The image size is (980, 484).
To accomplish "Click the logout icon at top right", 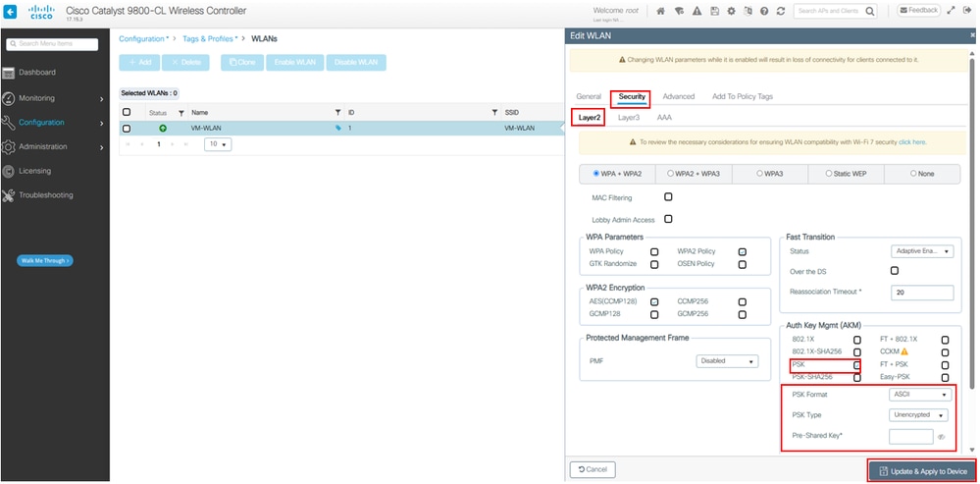I will coord(969,10).
